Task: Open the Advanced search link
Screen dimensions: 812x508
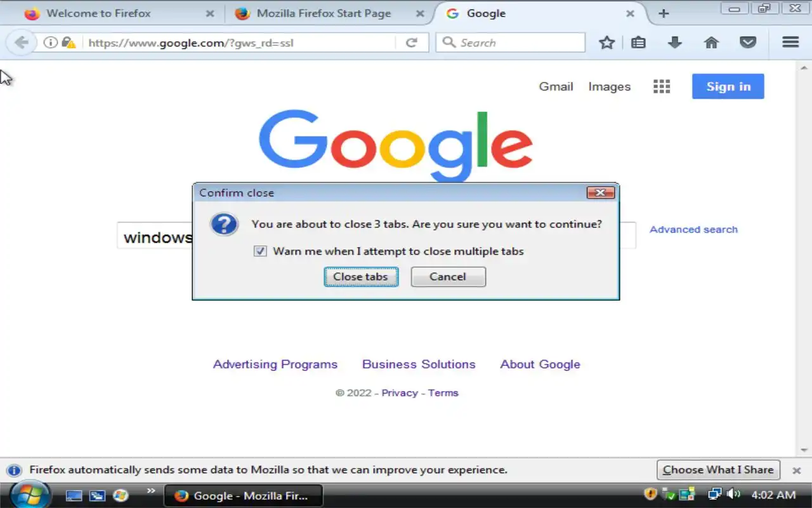Action: 693,229
